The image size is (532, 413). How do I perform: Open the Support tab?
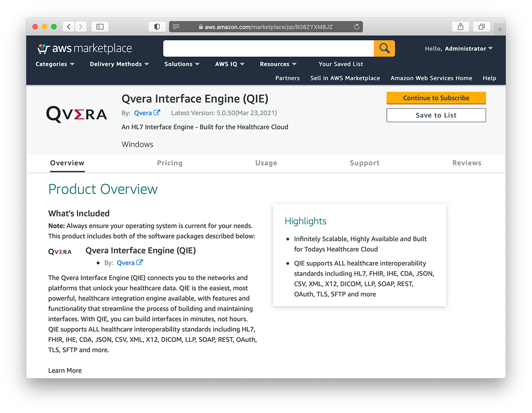(x=365, y=163)
